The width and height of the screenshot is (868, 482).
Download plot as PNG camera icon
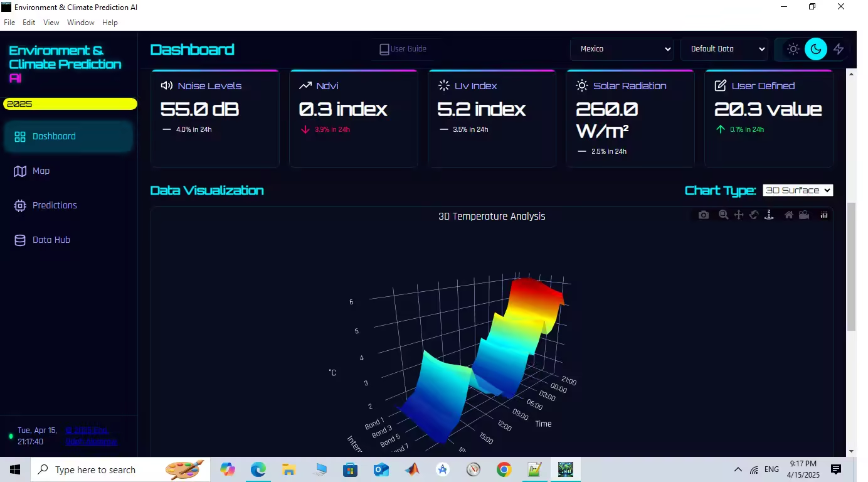(704, 215)
